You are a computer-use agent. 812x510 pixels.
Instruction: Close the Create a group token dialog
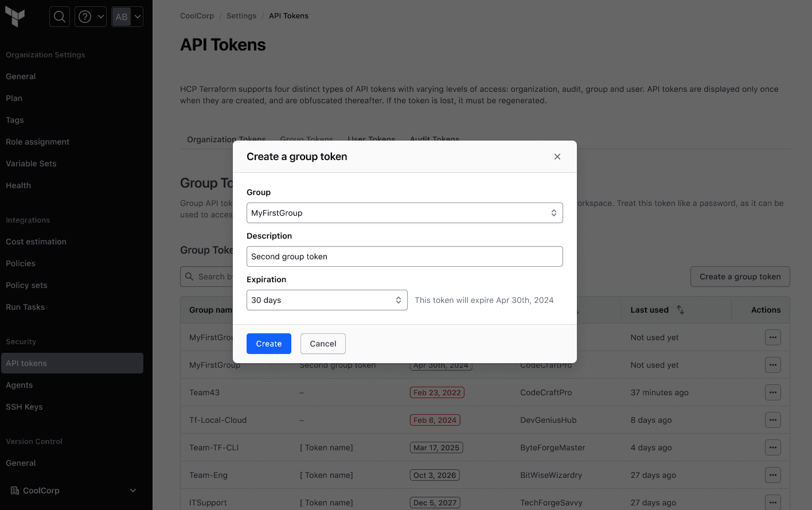tap(557, 157)
